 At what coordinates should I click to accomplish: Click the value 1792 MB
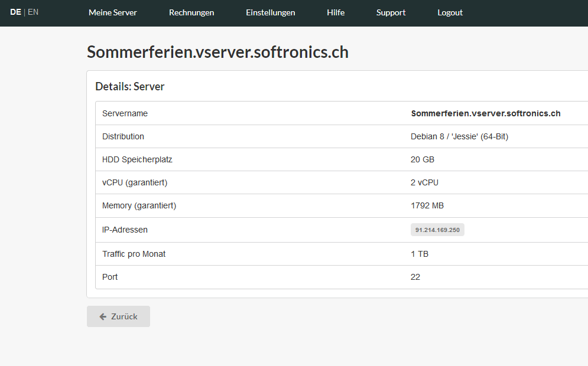point(427,205)
